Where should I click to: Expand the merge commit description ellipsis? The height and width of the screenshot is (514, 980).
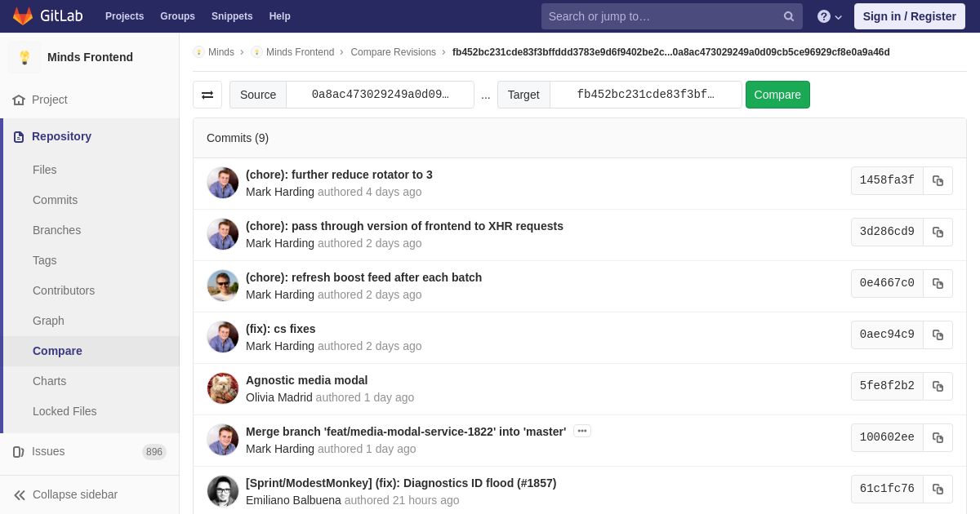coord(582,431)
